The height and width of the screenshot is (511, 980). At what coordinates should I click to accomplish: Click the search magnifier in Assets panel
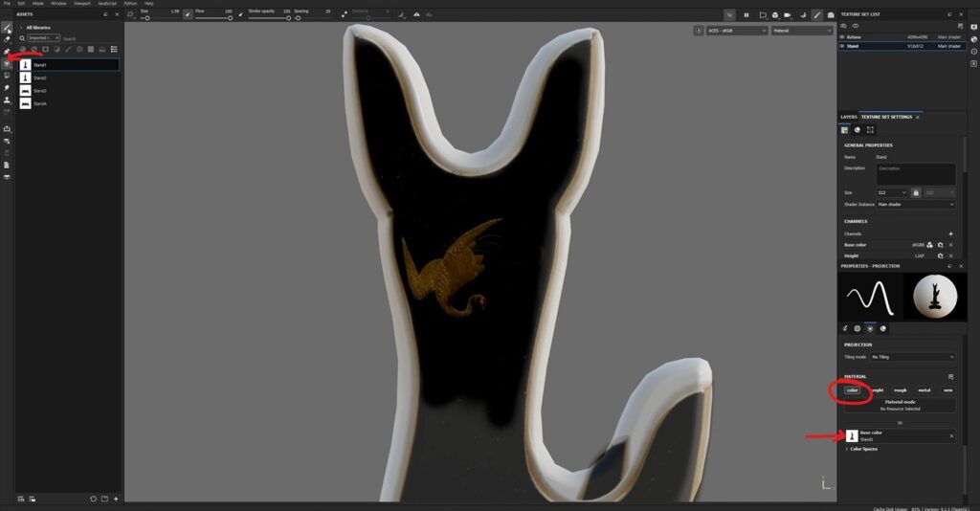22,38
